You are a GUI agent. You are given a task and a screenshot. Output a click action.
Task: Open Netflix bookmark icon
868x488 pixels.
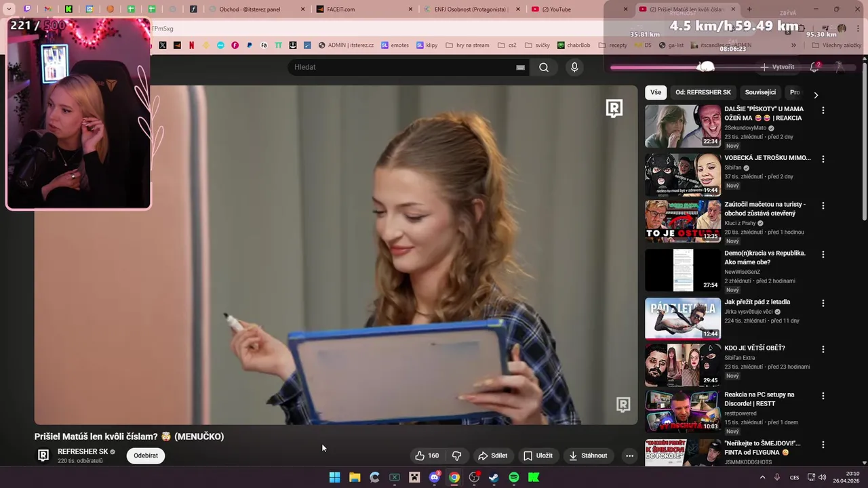[191, 45]
